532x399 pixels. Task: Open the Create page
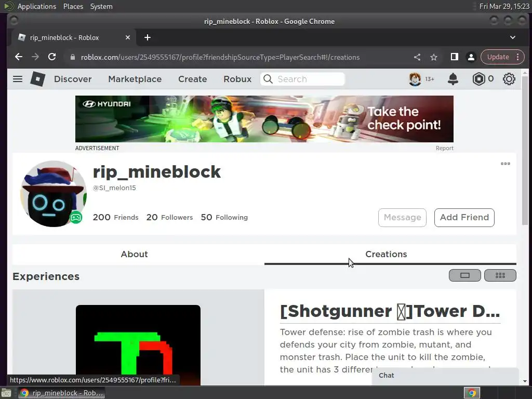[193, 79]
